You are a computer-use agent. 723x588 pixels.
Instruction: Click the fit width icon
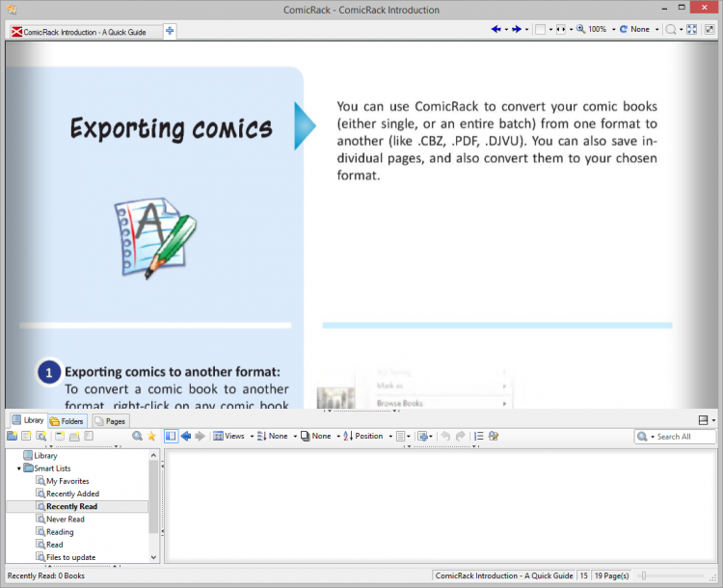coord(561,30)
